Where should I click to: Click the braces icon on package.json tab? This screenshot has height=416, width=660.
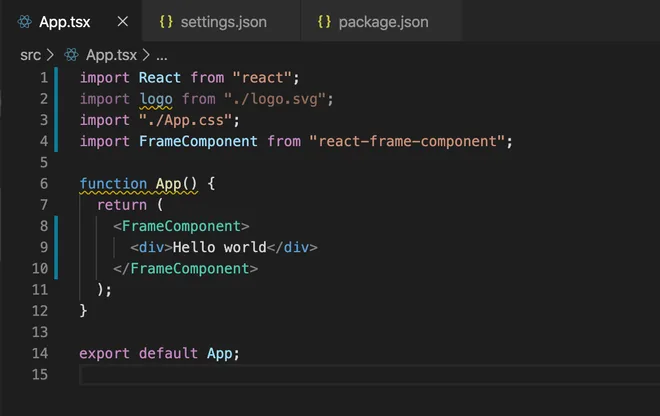[324, 21]
